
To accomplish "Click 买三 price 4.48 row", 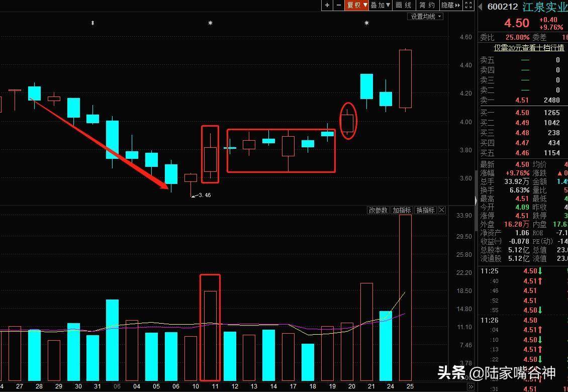I will click(x=522, y=133).
